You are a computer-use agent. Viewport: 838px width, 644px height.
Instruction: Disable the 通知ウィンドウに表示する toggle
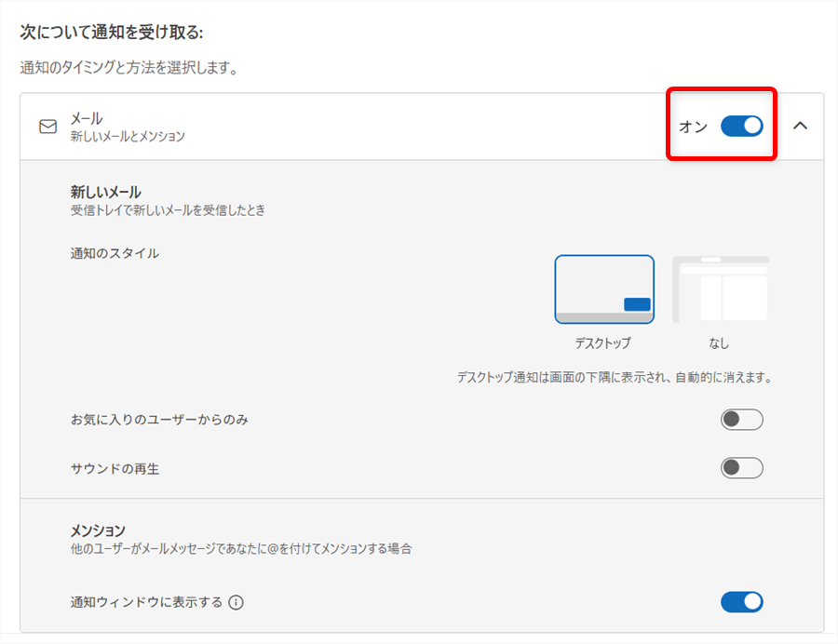pyautogui.click(x=741, y=602)
